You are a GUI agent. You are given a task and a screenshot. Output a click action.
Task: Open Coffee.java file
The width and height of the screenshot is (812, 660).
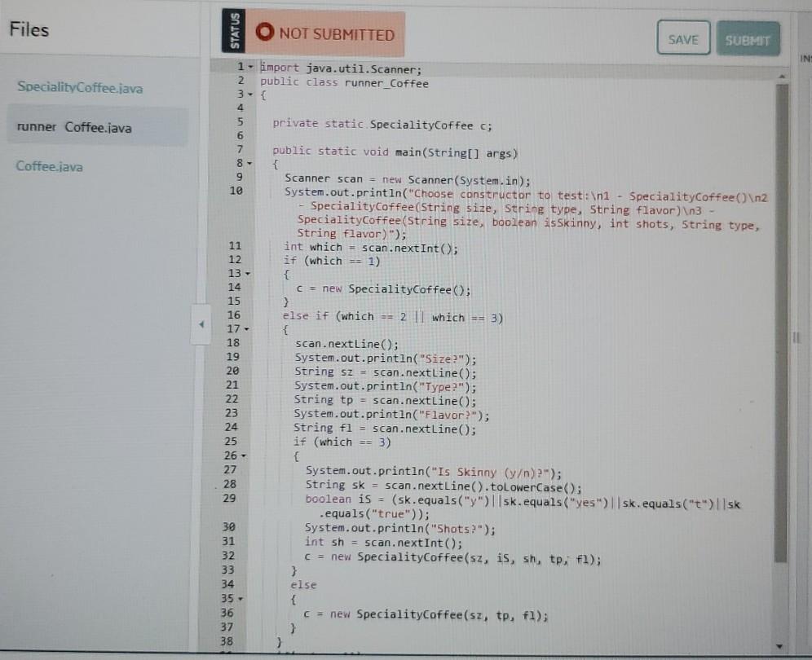pyautogui.click(x=49, y=166)
